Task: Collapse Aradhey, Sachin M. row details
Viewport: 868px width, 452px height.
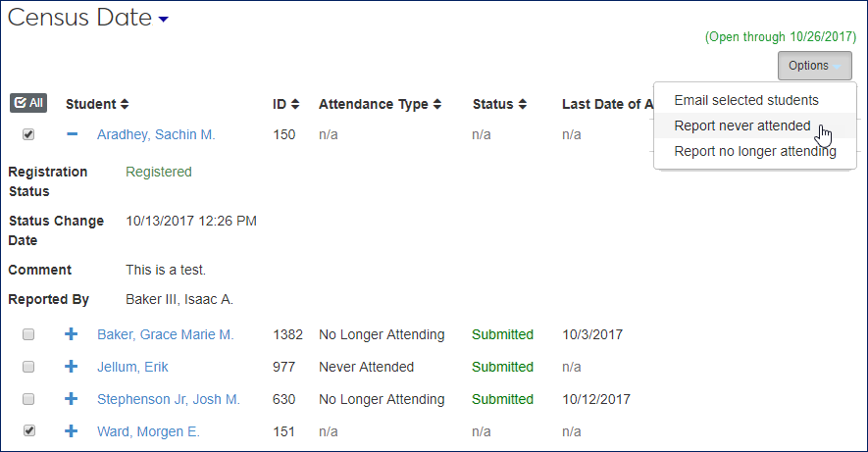Action: (x=71, y=134)
